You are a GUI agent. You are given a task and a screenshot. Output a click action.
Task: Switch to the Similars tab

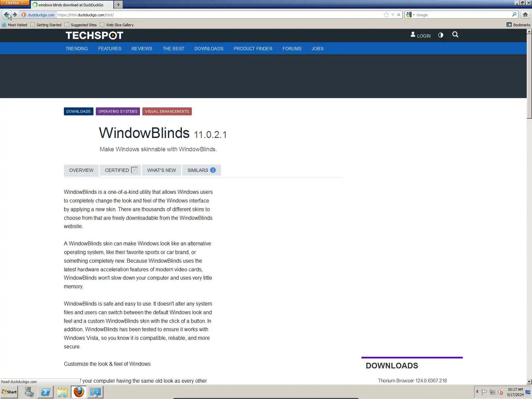pyautogui.click(x=201, y=170)
